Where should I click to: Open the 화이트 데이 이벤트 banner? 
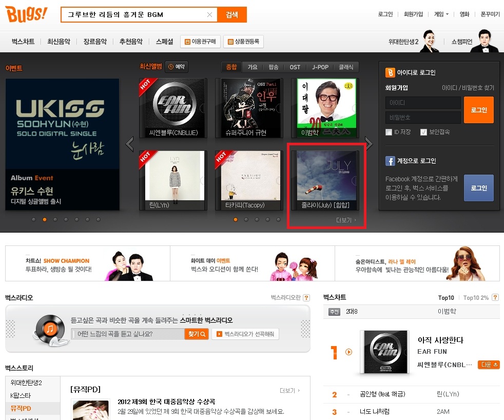click(253, 263)
